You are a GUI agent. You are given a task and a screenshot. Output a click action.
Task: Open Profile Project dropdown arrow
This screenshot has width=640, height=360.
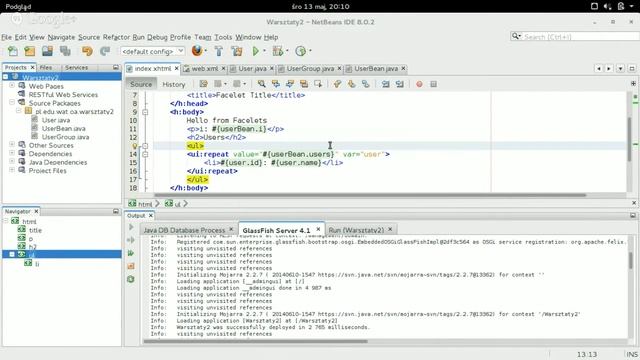[x=310, y=51]
